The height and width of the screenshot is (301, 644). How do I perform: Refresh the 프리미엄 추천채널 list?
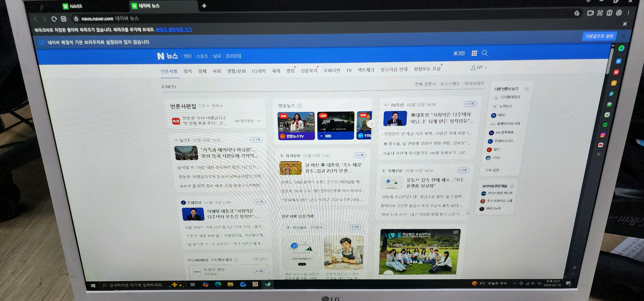point(512,186)
